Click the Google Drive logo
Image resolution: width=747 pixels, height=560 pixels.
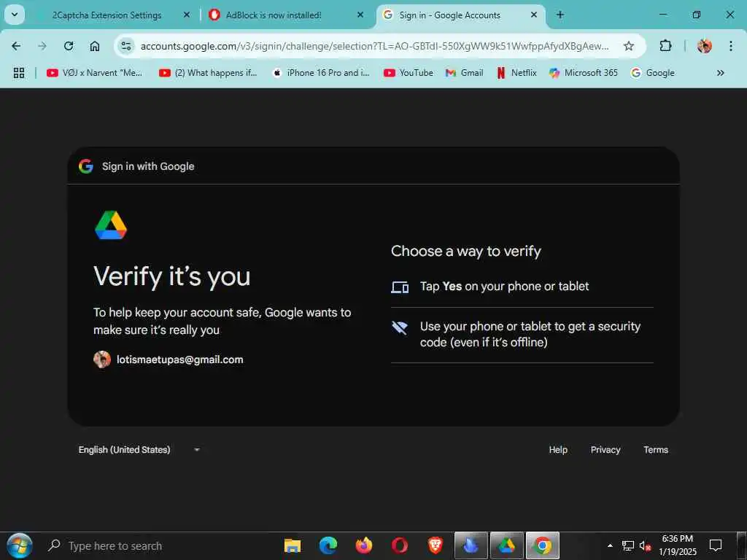click(111, 225)
